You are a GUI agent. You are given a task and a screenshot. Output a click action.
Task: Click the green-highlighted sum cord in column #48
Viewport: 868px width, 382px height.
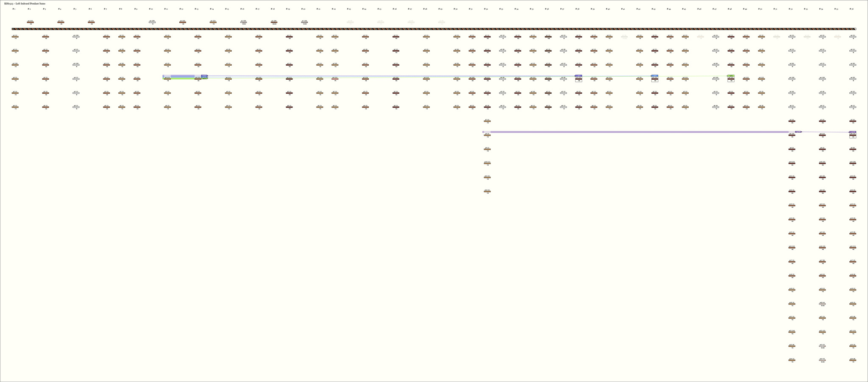731,78
